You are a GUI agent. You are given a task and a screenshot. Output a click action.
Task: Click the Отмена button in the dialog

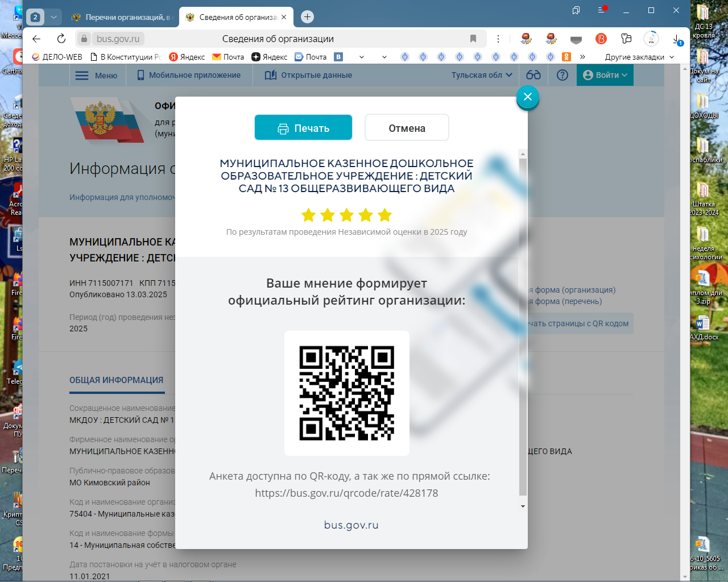click(x=407, y=128)
